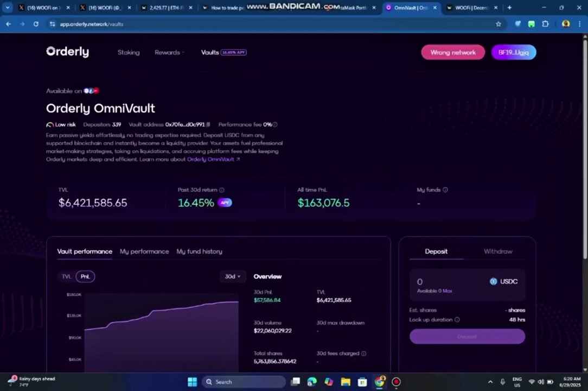Open browser extensions puzzle icon
The width and height of the screenshot is (588, 391).
coord(545,24)
